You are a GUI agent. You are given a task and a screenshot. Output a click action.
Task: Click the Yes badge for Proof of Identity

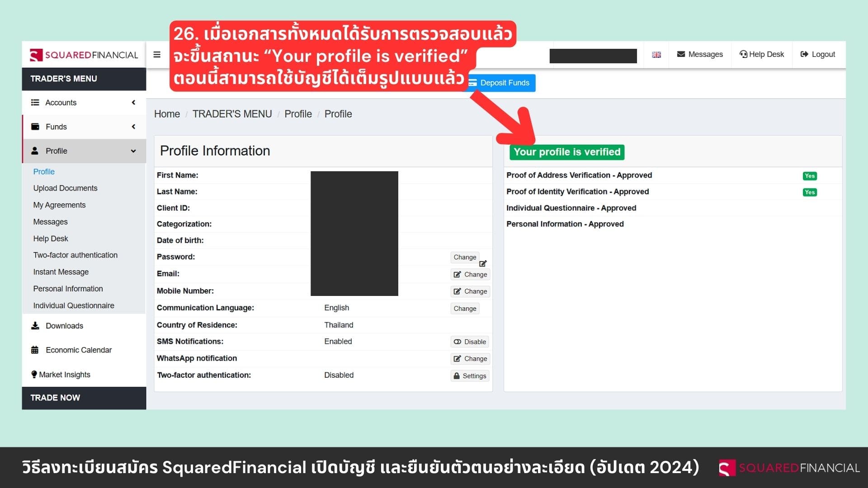[x=809, y=192]
